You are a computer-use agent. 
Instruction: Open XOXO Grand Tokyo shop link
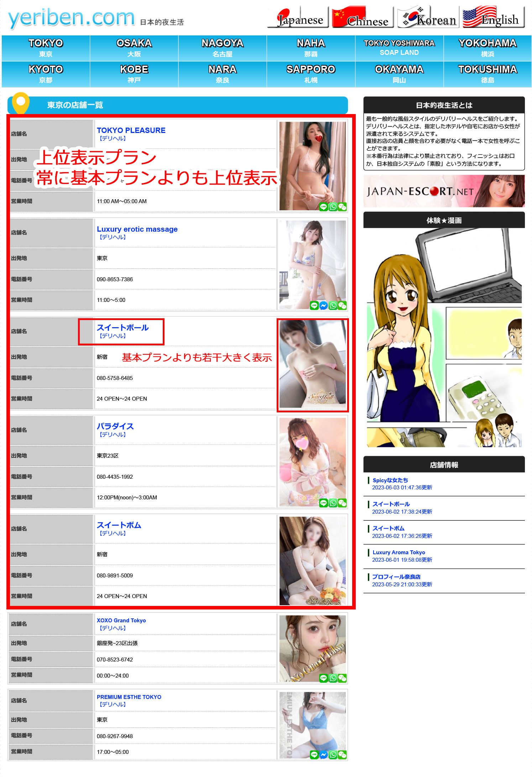point(121,621)
